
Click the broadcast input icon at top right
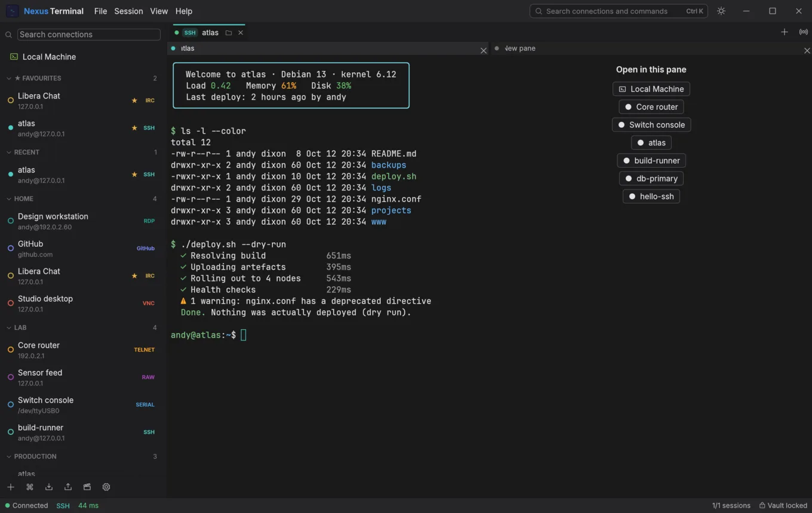[804, 32]
